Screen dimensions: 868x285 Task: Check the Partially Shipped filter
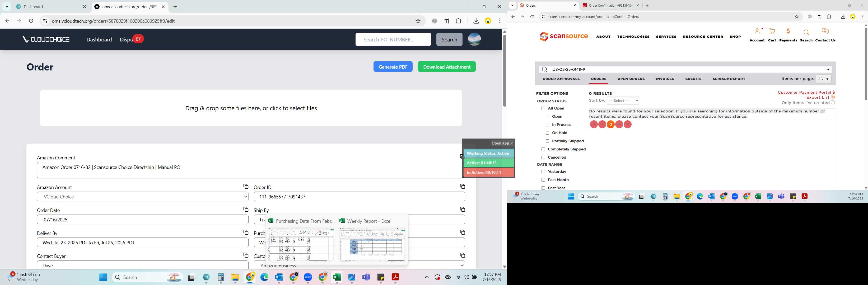[547, 141]
